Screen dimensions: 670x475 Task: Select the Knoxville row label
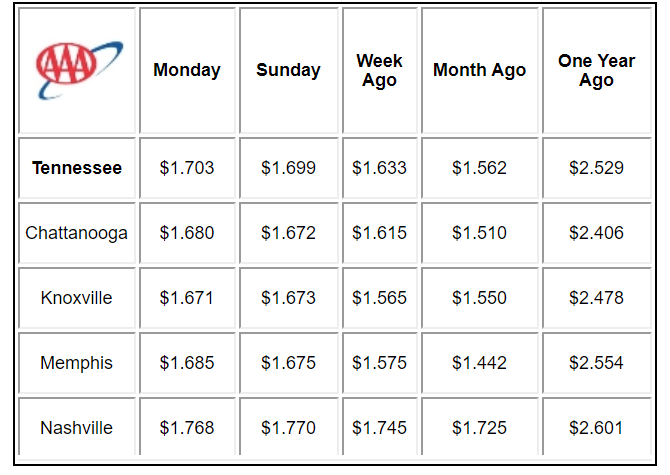pos(76,298)
